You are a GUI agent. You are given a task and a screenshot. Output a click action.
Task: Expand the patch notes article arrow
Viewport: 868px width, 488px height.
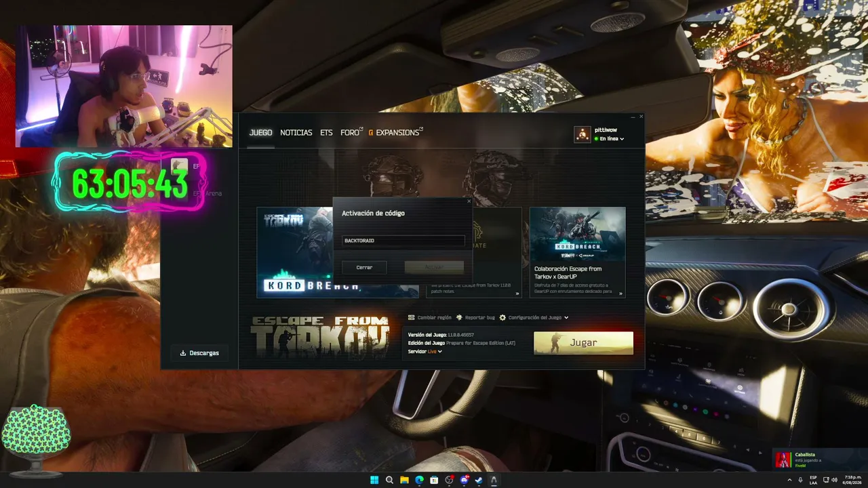point(517,293)
